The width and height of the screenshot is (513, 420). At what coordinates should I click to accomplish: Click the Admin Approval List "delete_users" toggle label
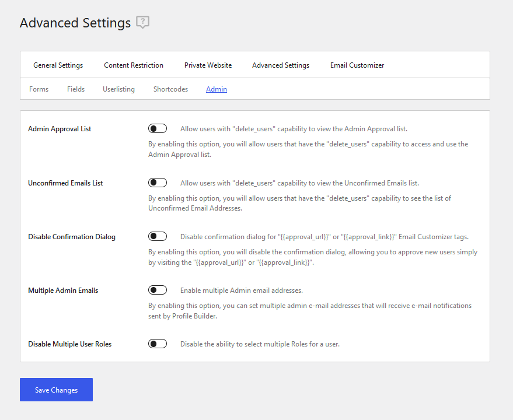(294, 129)
